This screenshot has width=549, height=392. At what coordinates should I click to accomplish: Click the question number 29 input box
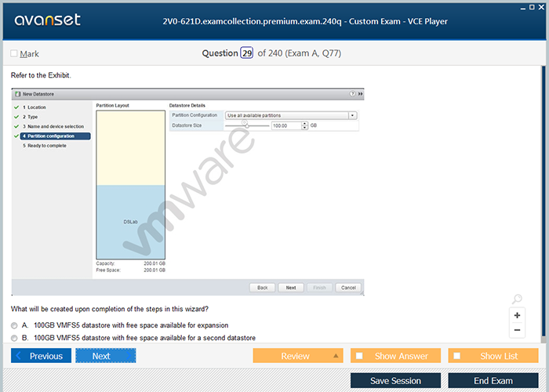click(246, 53)
